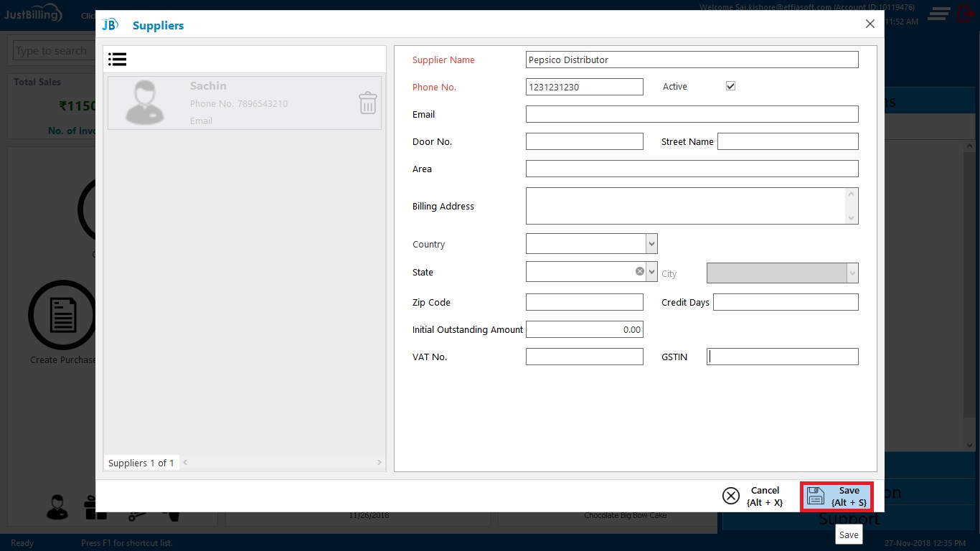Image resolution: width=980 pixels, height=551 pixels.
Task: Open Support in main window
Action: 849,519
